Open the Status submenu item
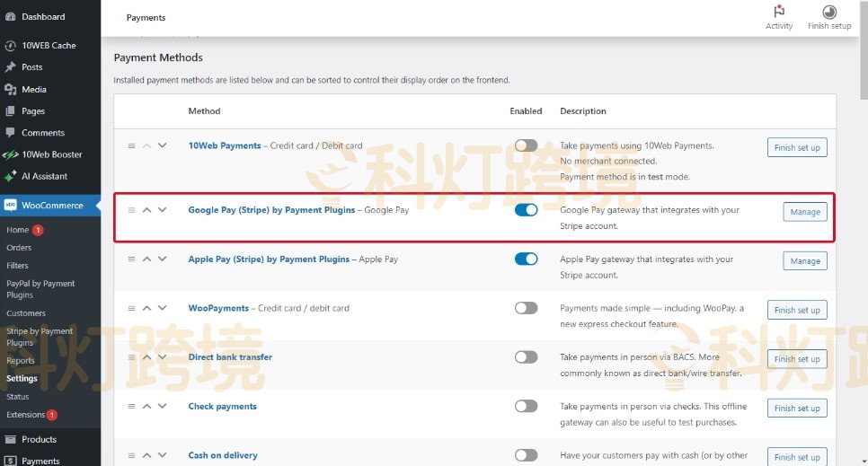Viewport: 868px width, 466px height. coord(18,397)
